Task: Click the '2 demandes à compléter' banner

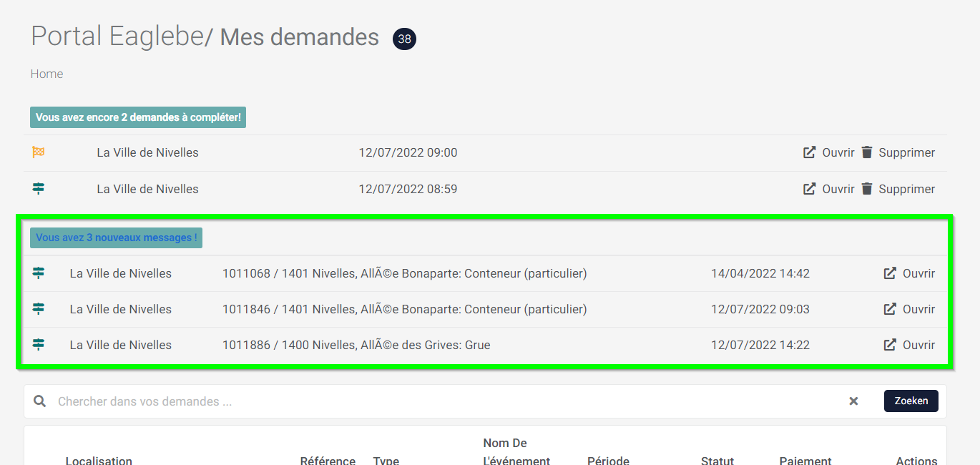Action: (138, 117)
